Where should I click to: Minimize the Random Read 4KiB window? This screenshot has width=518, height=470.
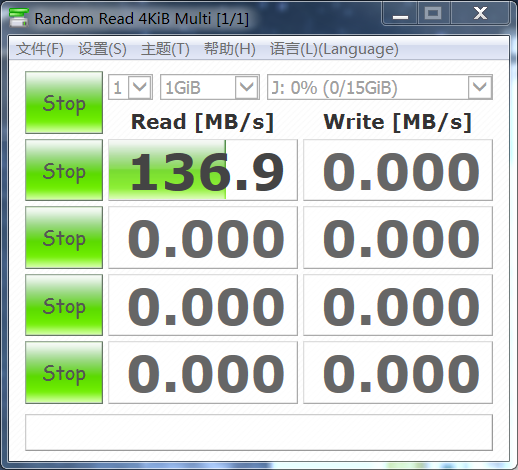(x=400, y=14)
